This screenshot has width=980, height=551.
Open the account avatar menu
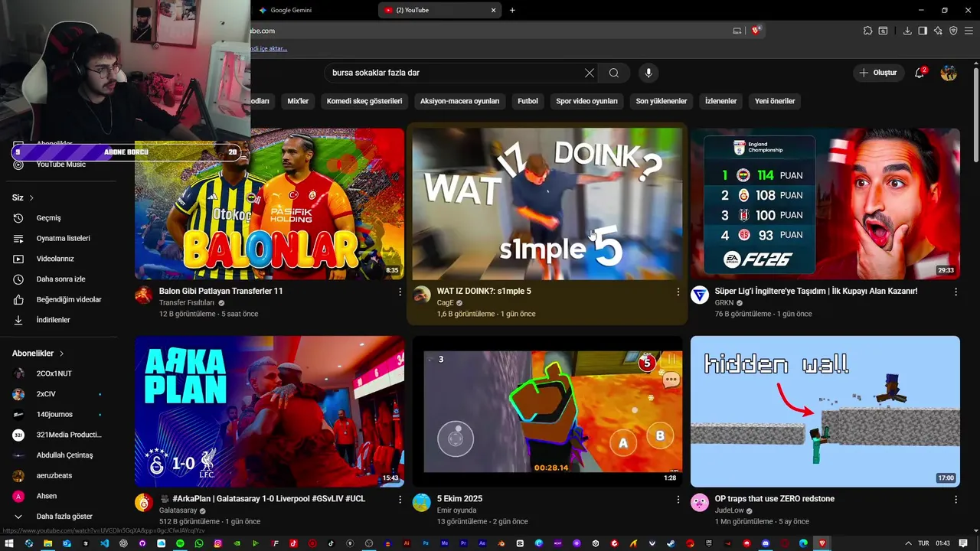click(949, 73)
